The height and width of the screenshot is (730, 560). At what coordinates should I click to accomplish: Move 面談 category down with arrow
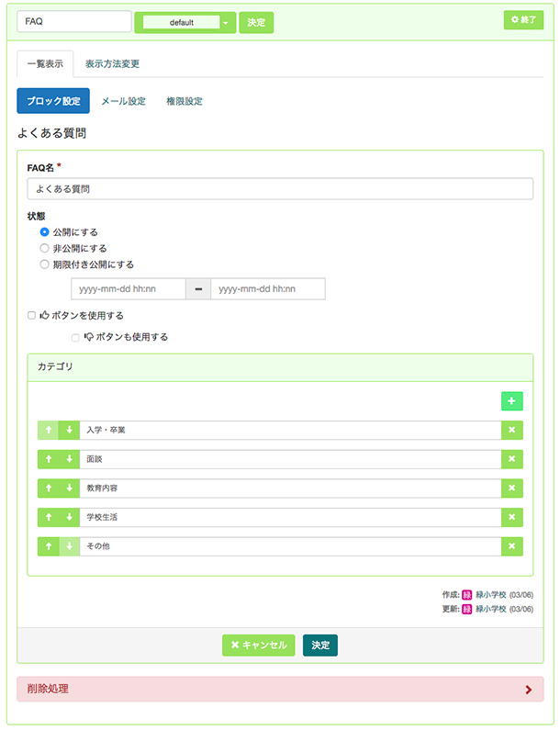pos(70,459)
